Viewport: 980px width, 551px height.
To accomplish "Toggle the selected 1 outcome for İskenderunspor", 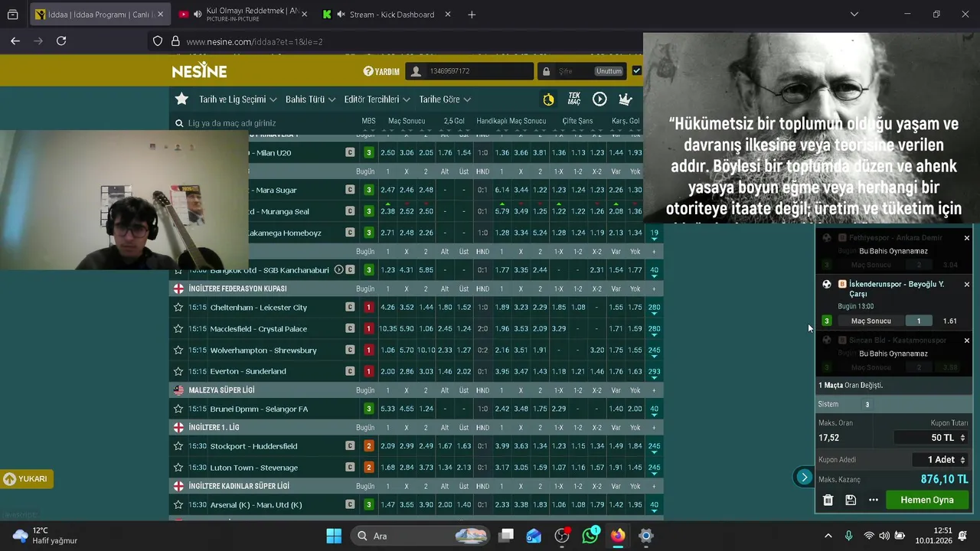I will coord(919,321).
